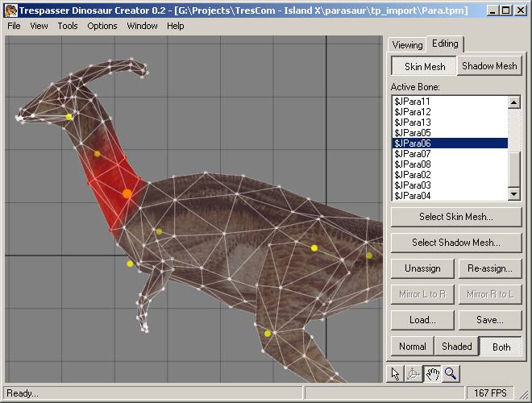The image size is (532, 403).
Task: Click Select Skin Mesh... button
Action: click(x=456, y=217)
